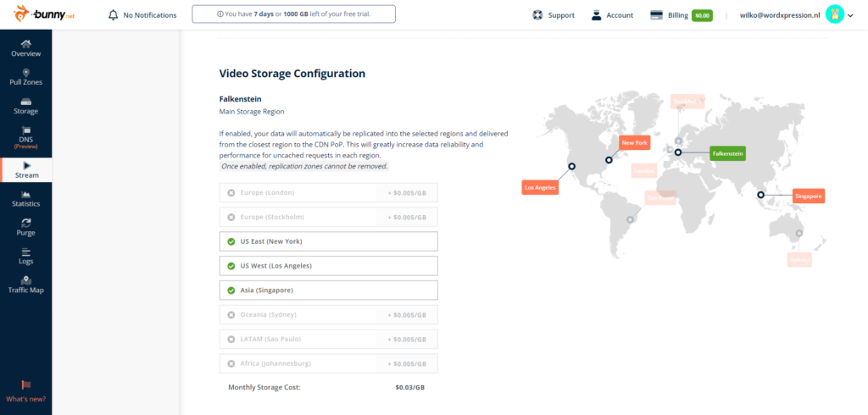Click the Falkenstein map marker dot

coord(677,152)
